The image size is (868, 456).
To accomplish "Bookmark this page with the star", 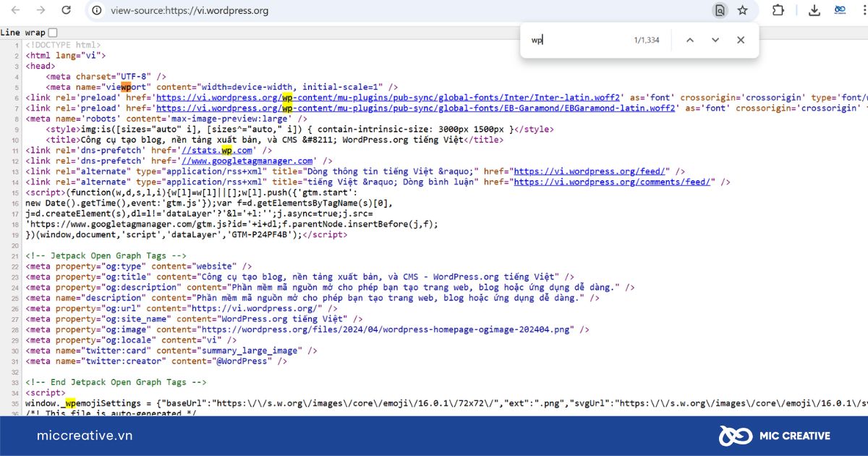I will click(x=742, y=10).
